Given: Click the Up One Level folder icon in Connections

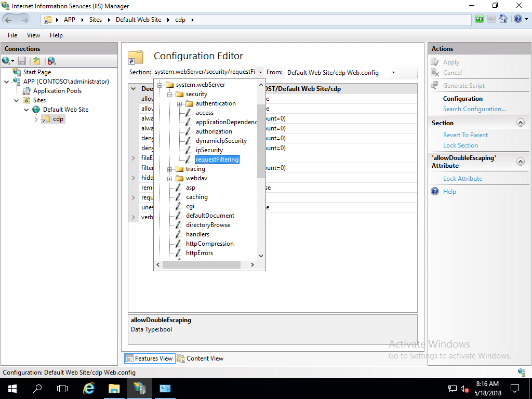Looking at the screenshot, I should (x=36, y=61).
